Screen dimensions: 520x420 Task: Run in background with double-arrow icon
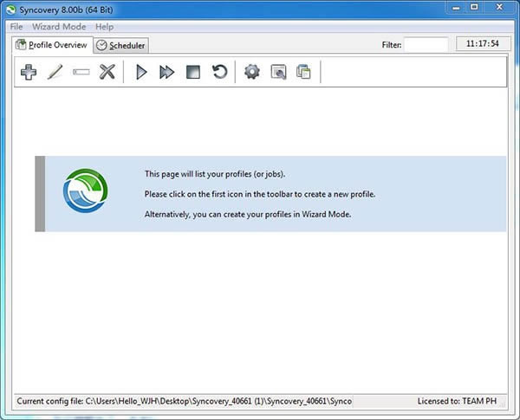167,72
